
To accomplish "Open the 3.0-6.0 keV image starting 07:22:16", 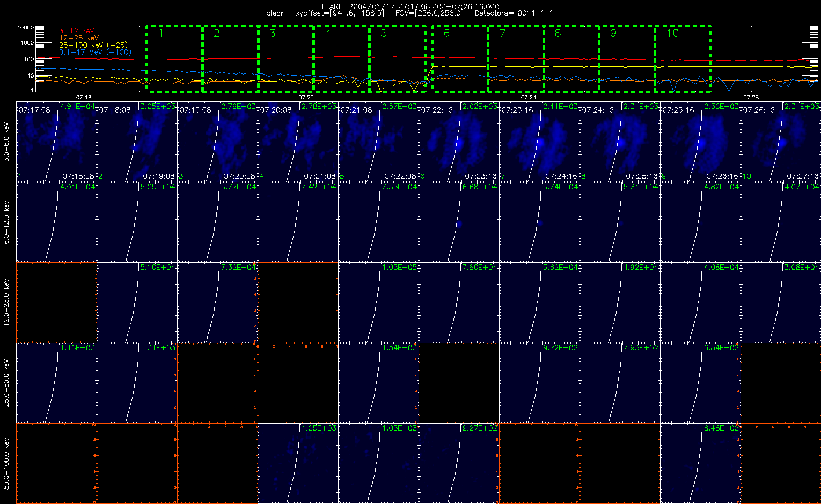I will click(459, 142).
